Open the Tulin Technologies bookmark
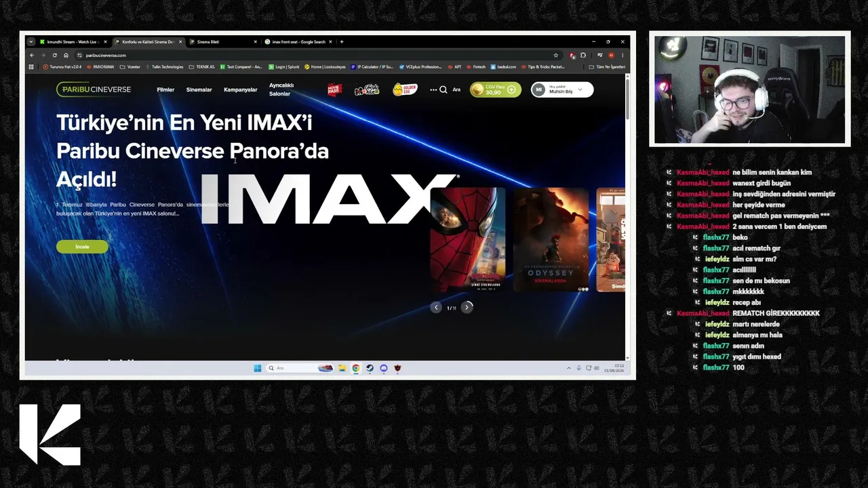 pos(165,67)
